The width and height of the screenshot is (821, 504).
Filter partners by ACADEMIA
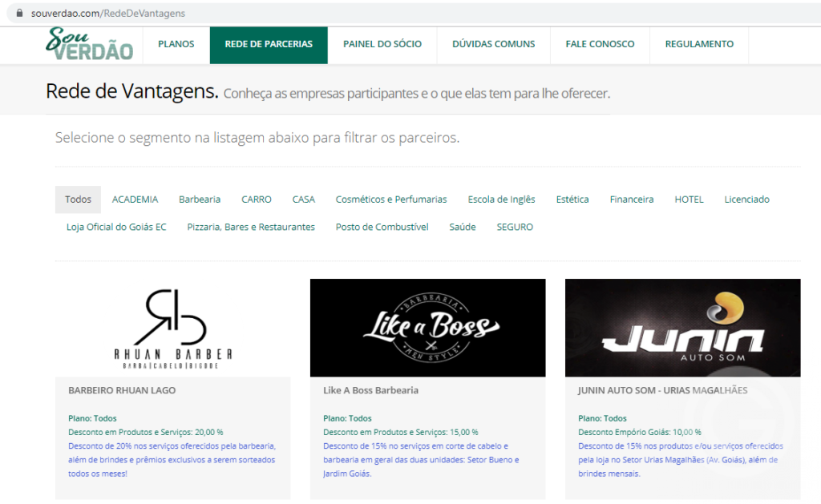point(135,200)
